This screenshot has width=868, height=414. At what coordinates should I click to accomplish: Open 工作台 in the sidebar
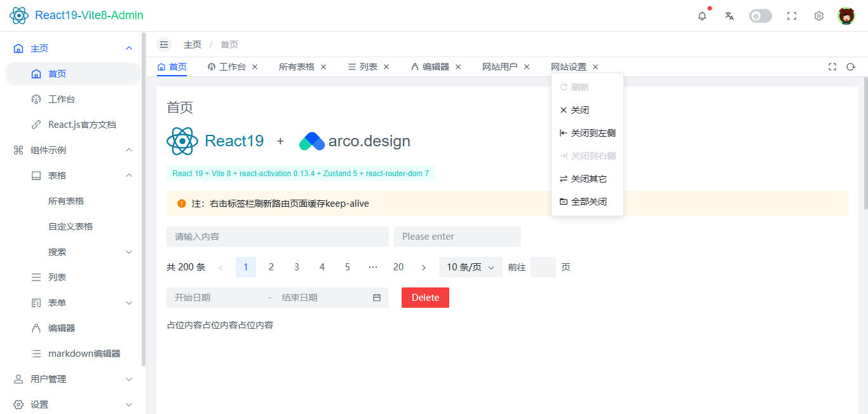click(73, 99)
